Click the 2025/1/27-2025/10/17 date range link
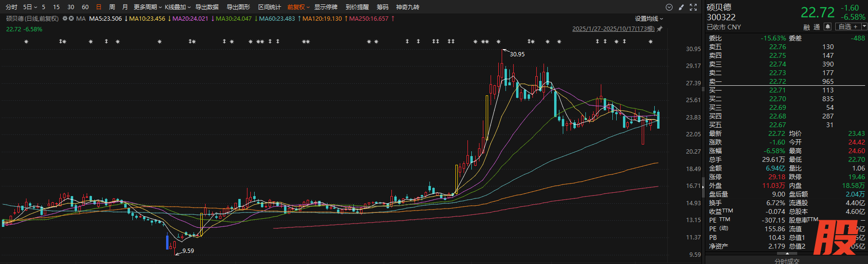Screen dimensions: 868x264 pos(613,29)
